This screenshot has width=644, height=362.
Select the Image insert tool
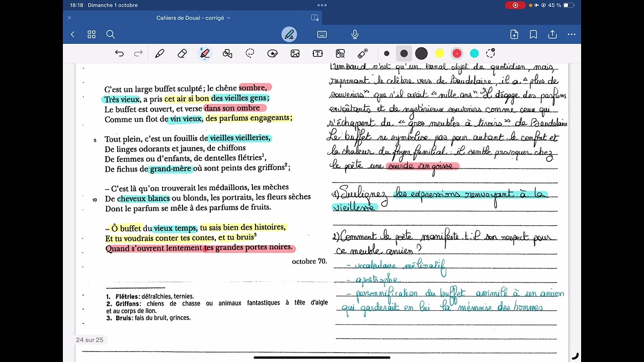click(295, 53)
